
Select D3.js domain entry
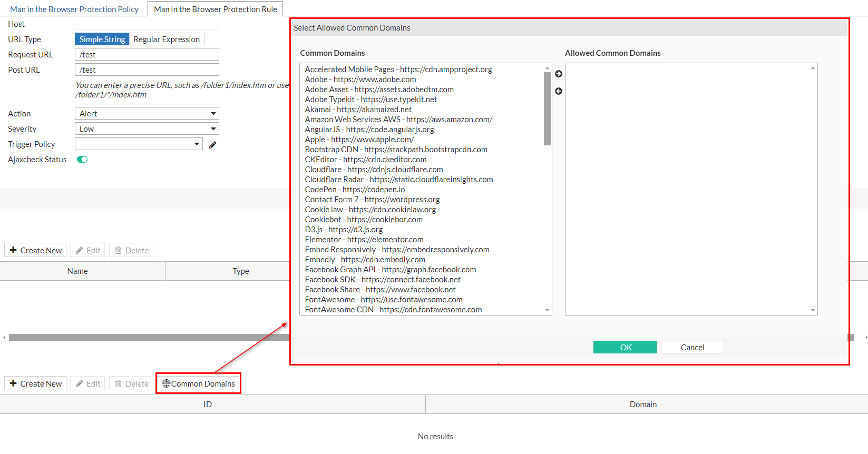pyautogui.click(x=344, y=230)
